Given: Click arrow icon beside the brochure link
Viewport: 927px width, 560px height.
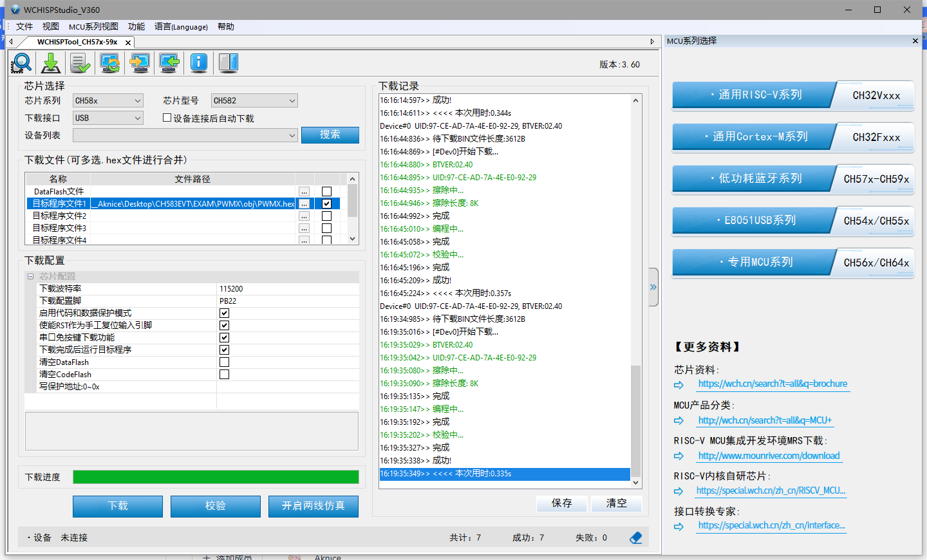Looking at the screenshot, I should [x=679, y=385].
